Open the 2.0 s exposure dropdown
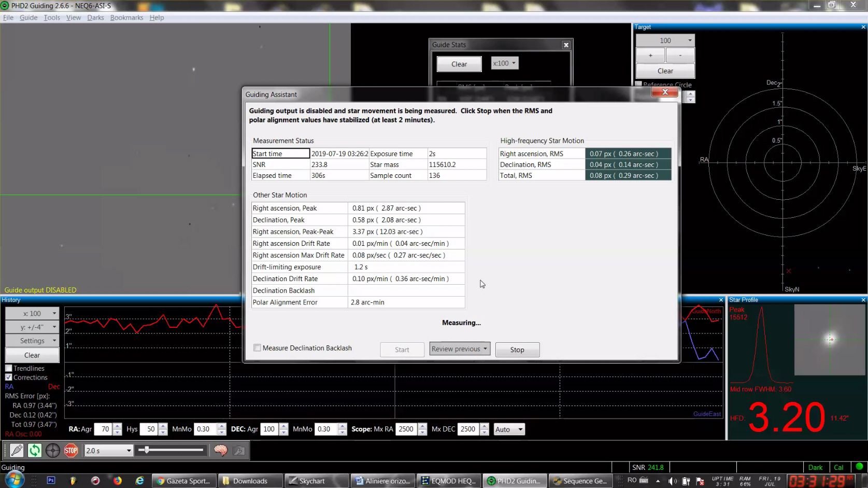The image size is (868, 488). tap(108, 451)
